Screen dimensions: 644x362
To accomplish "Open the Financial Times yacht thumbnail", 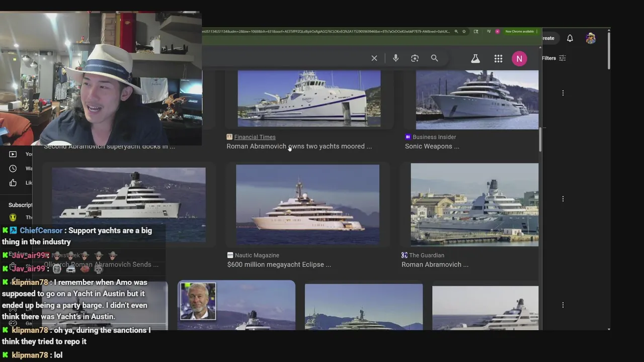I will (x=309, y=99).
